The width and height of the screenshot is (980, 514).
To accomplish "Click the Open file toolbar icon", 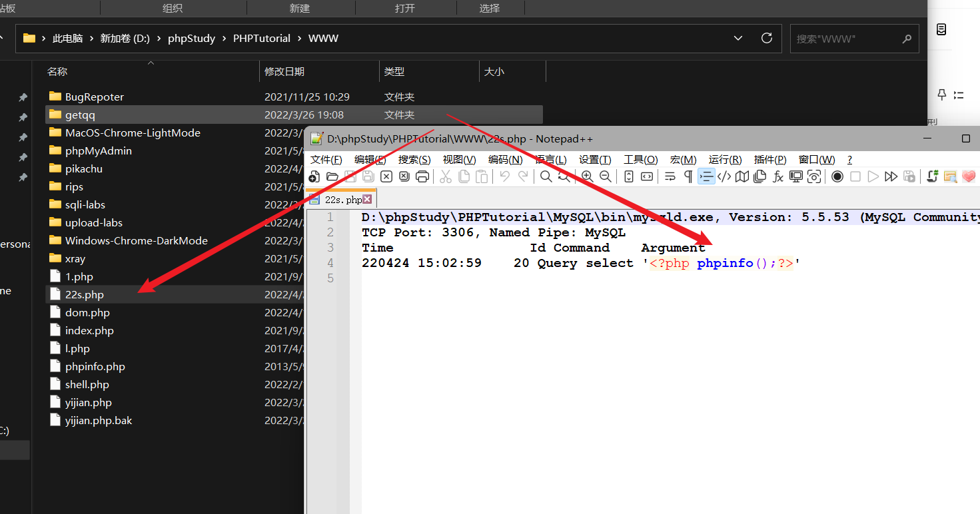I will click(332, 176).
